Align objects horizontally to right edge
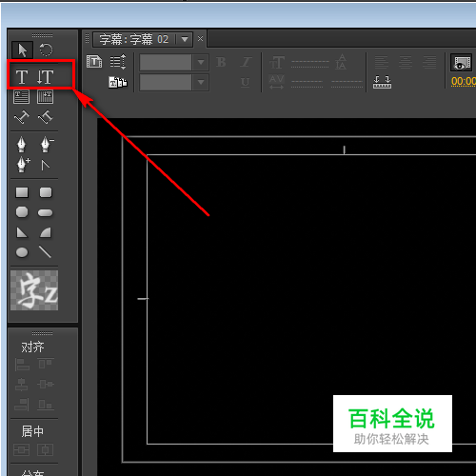Viewport: 476px width, 476px height. point(22,405)
